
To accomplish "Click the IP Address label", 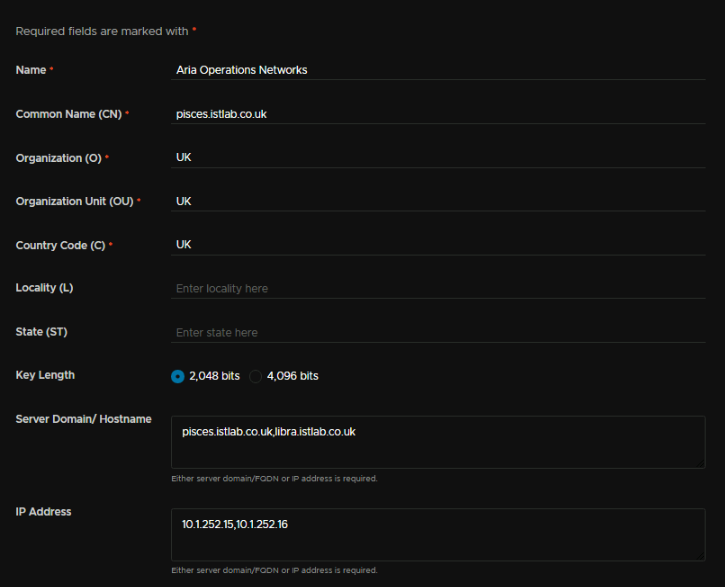I will pyautogui.click(x=43, y=512).
